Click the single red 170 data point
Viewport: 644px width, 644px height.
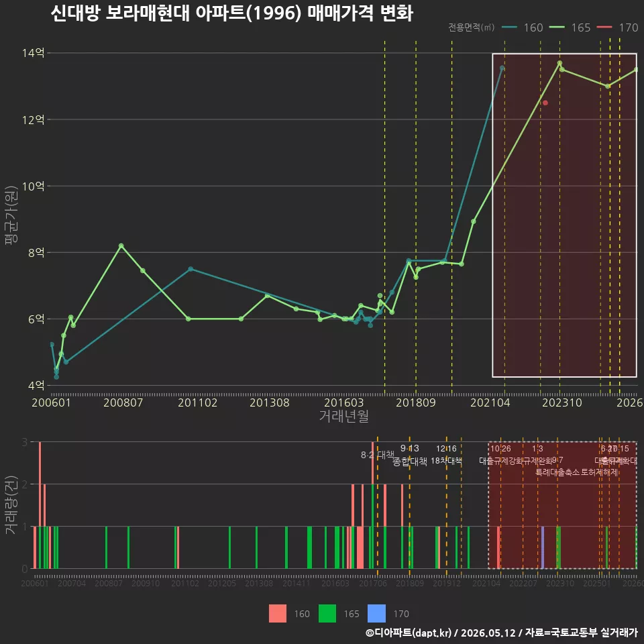click(545, 103)
